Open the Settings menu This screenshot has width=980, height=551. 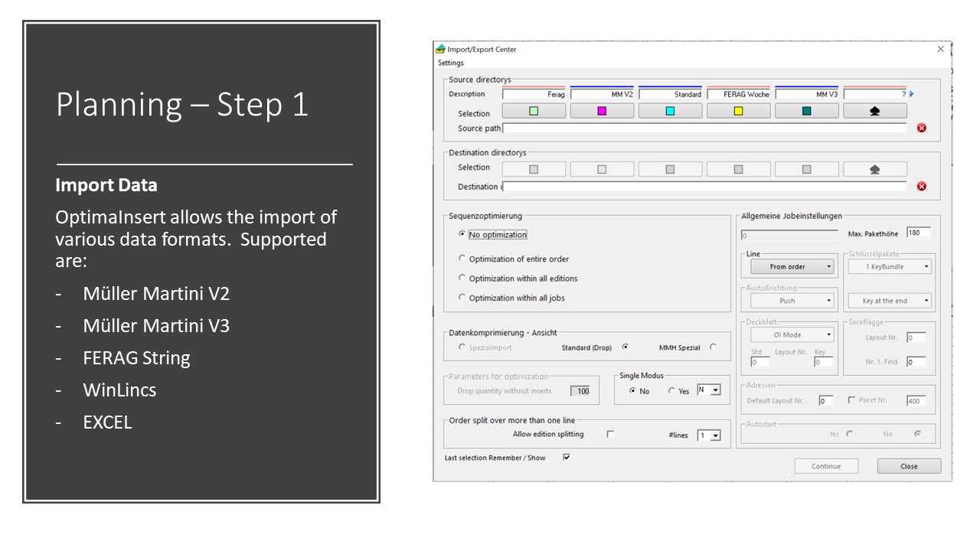[451, 63]
